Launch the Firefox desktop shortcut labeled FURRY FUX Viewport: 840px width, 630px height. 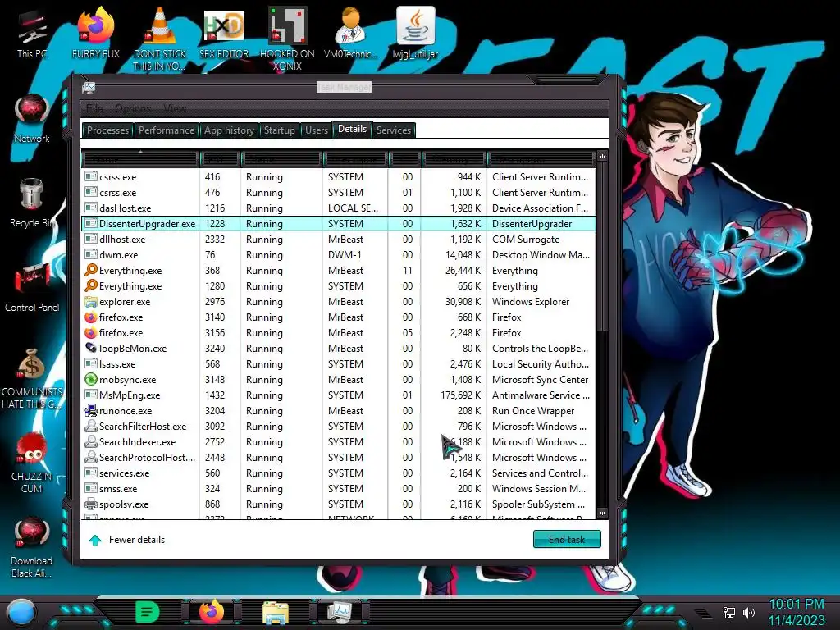click(x=95, y=32)
